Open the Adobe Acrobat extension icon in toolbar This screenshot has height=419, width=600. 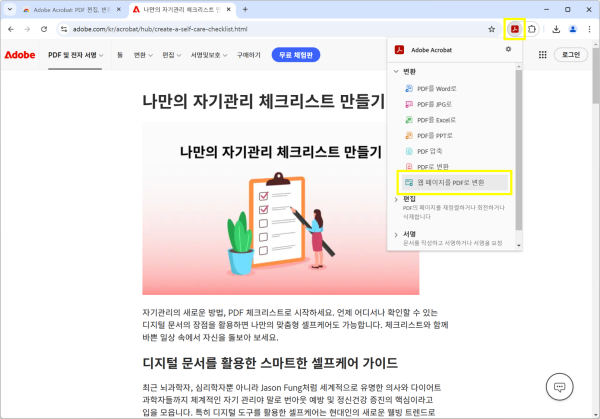point(515,29)
